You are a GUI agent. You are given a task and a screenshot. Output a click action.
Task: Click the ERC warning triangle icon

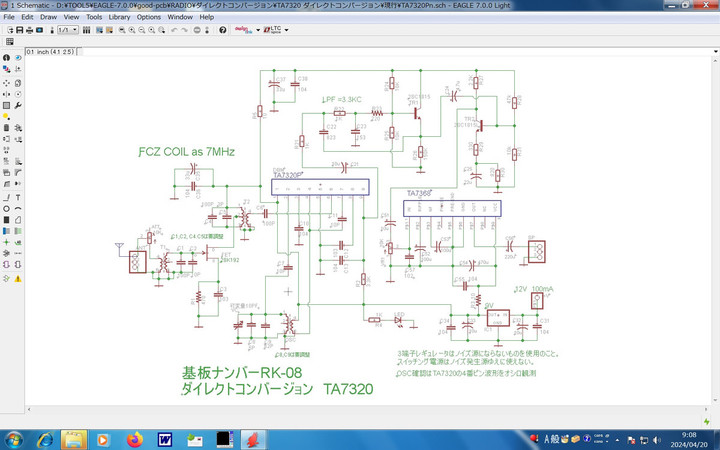[18, 278]
